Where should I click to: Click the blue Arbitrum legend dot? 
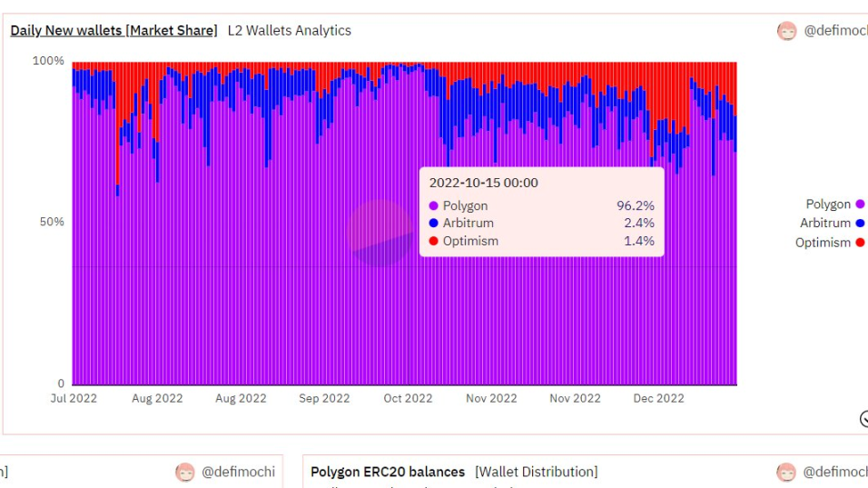pos(860,224)
